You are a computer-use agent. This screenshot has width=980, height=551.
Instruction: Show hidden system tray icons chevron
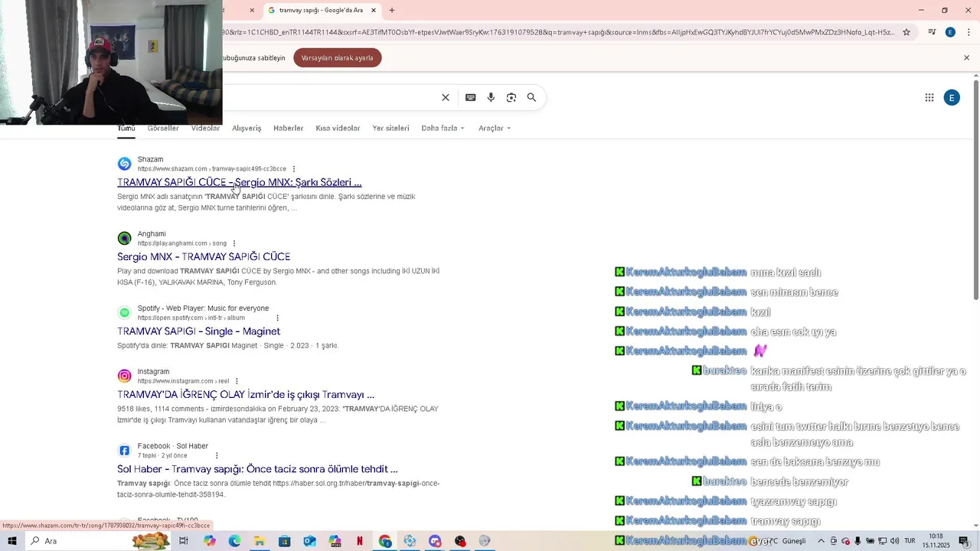(821, 541)
